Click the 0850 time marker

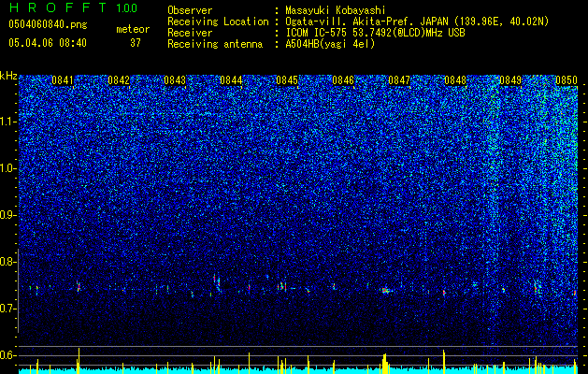pos(566,80)
